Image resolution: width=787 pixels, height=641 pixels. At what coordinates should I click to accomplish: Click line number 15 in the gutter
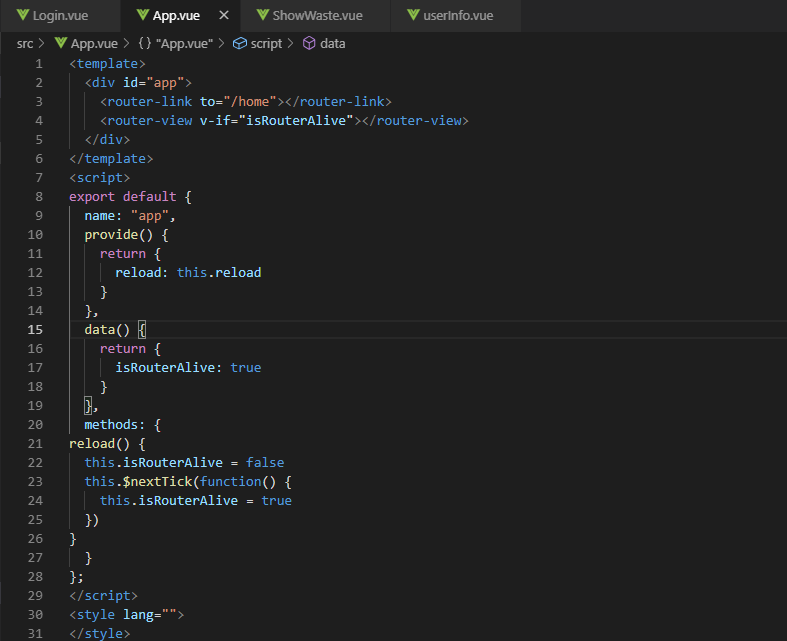tap(36, 329)
